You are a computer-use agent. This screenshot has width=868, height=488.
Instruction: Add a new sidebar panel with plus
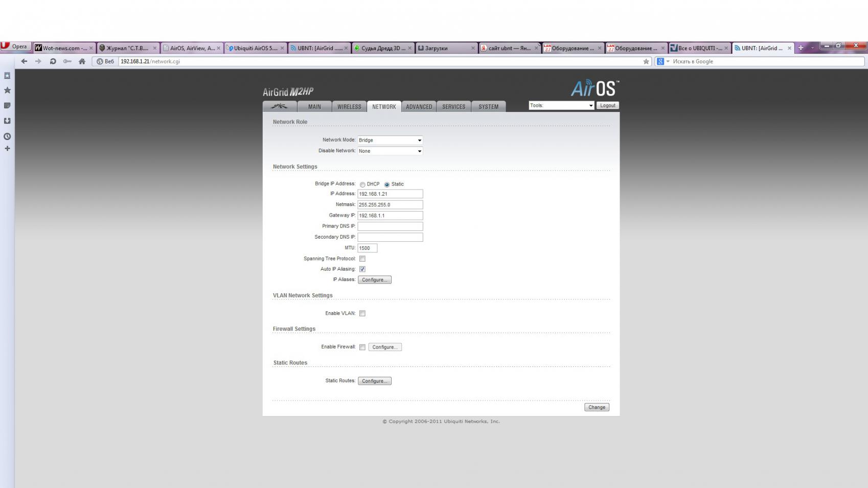[7, 149]
